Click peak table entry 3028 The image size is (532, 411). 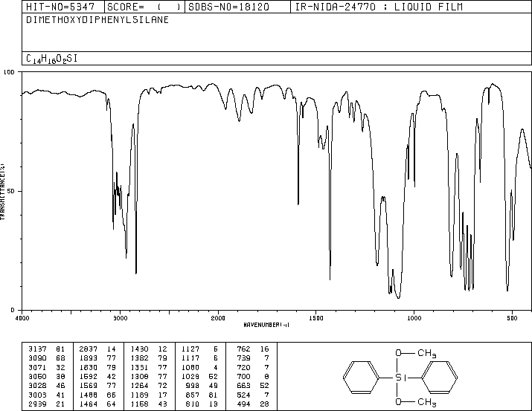(x=37, y=386)
